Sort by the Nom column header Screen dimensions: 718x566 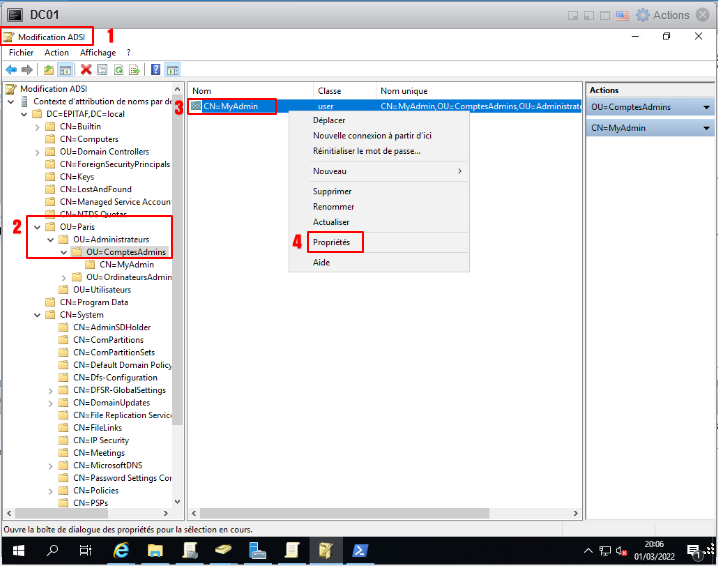(x=250, y=91)
